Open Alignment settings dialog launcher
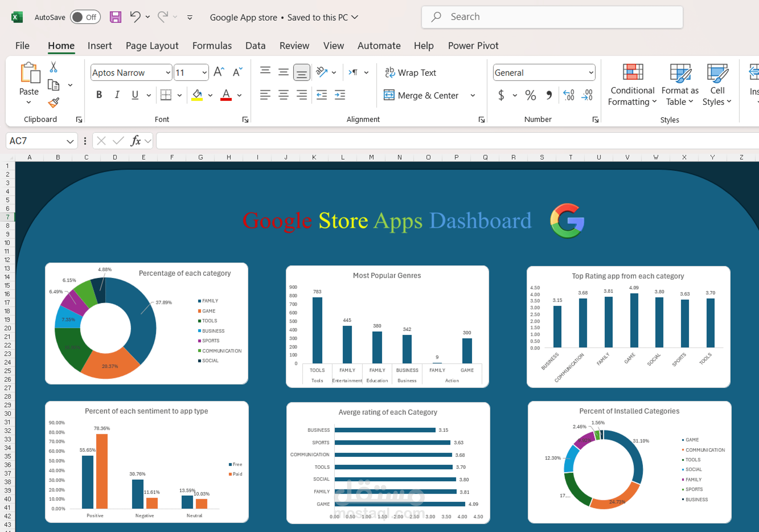This screenshot has width=759, height=532. pos(482,119)
